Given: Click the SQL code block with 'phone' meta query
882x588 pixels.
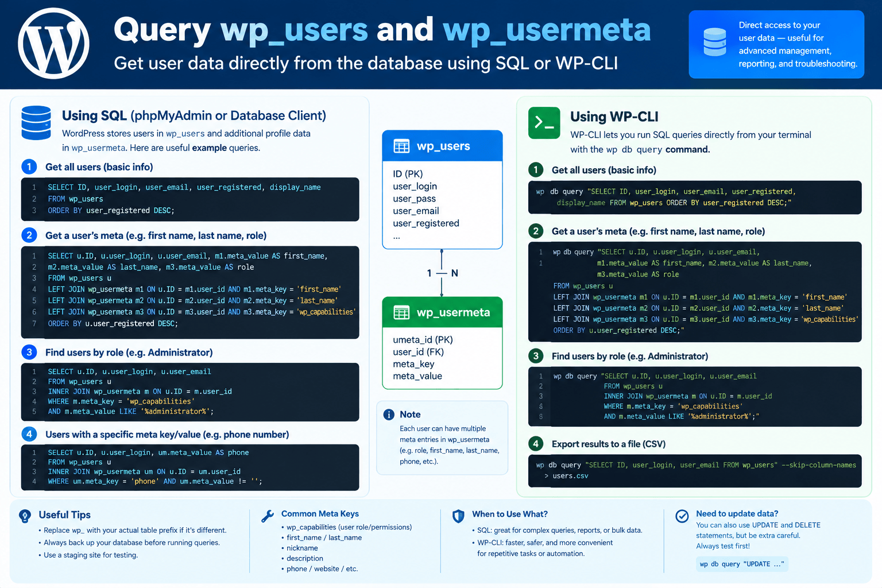Looking at the screenshot, I should (190, 467).
